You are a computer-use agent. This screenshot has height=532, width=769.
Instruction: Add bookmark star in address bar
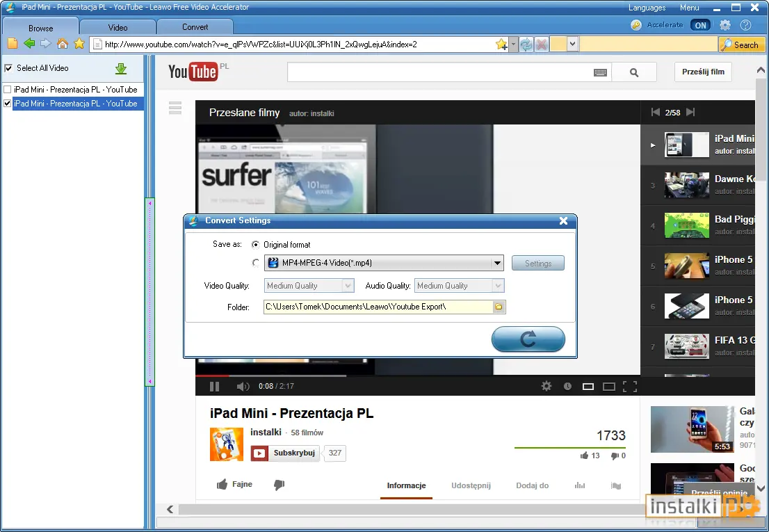(x=501, y=45)
